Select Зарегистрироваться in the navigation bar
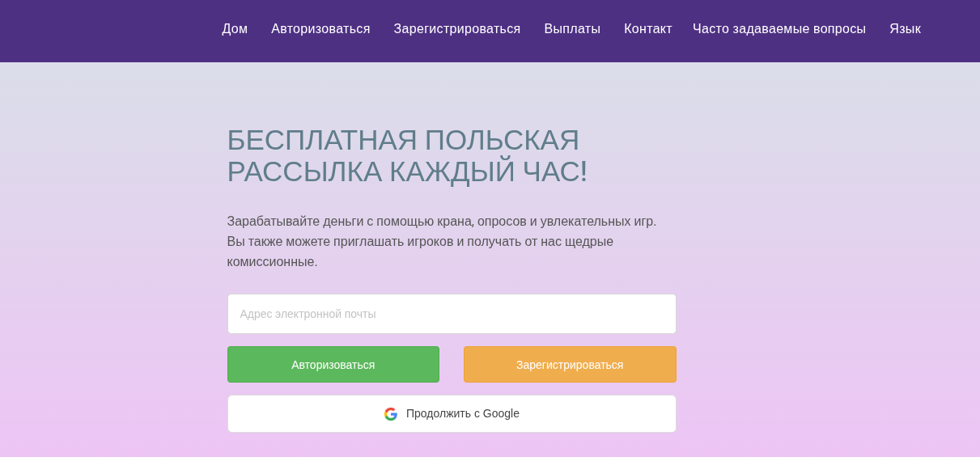Viewport: 980px width, 457px height. pos(457,29)
